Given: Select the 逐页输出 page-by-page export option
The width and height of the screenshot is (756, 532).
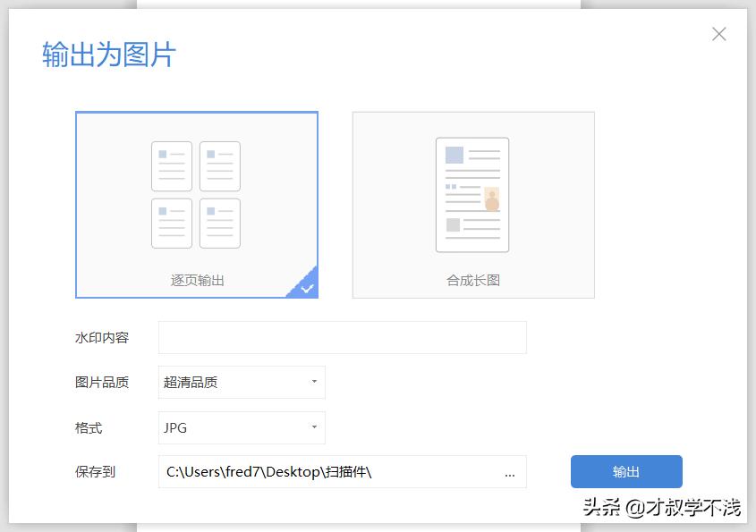Looking at the screenshot, I should coord(197,204).
